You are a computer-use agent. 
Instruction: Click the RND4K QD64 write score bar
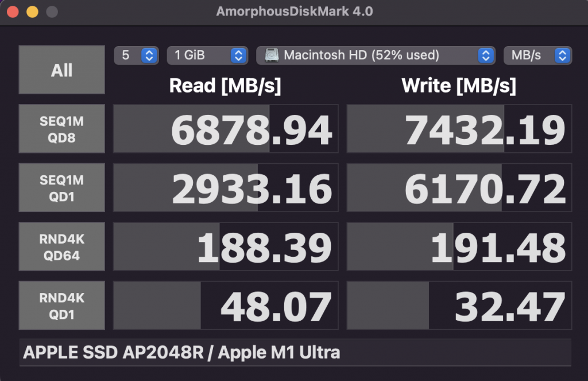click(x=460, y=246)
